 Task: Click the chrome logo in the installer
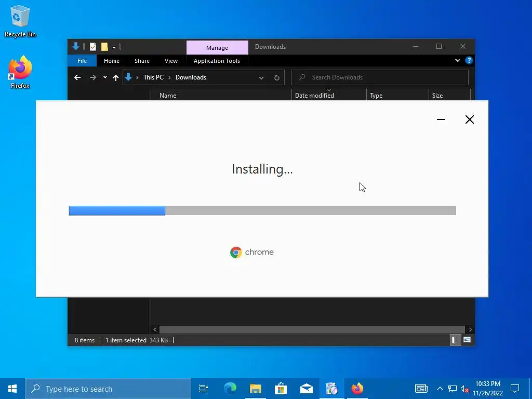(x=252, y=252)
